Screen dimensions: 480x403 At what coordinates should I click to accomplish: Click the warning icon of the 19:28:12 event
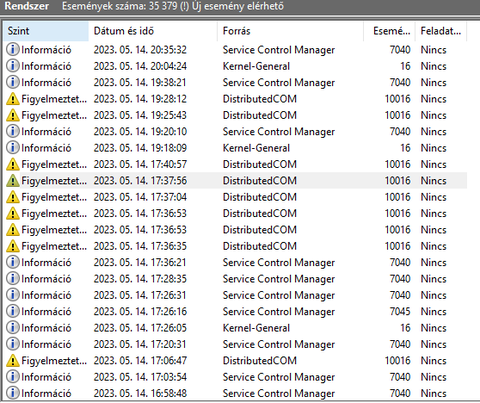coord(13,99)
